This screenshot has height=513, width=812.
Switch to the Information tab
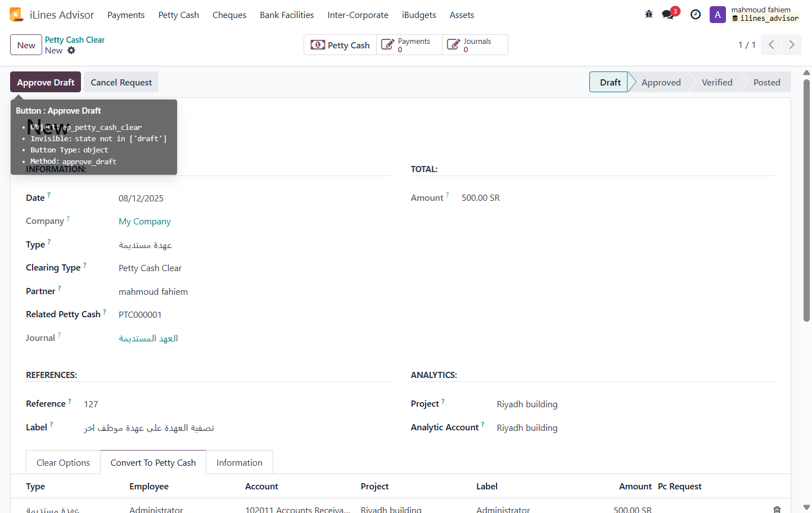[x=240, y=462]
